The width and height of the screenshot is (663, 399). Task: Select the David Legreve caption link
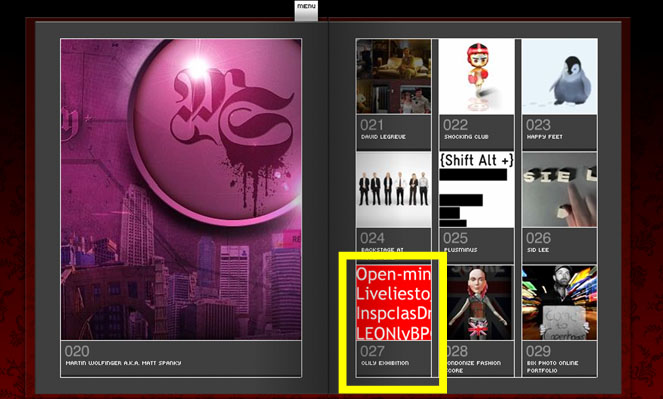click(x=383, y=137)
